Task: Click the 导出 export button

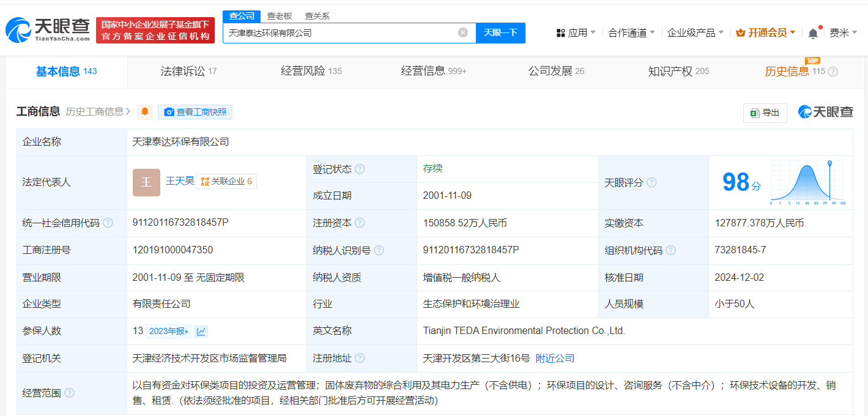Action: pos(765,113)
